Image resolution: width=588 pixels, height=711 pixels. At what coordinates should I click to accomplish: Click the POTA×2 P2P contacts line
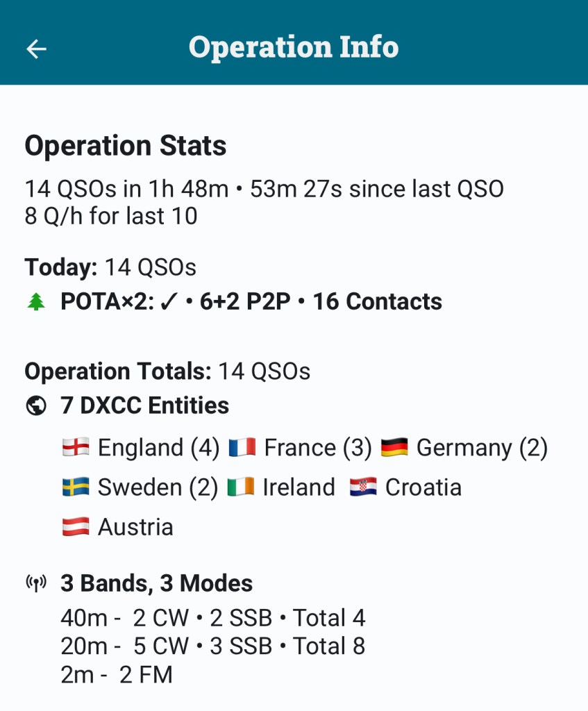(x=251, y=302)
